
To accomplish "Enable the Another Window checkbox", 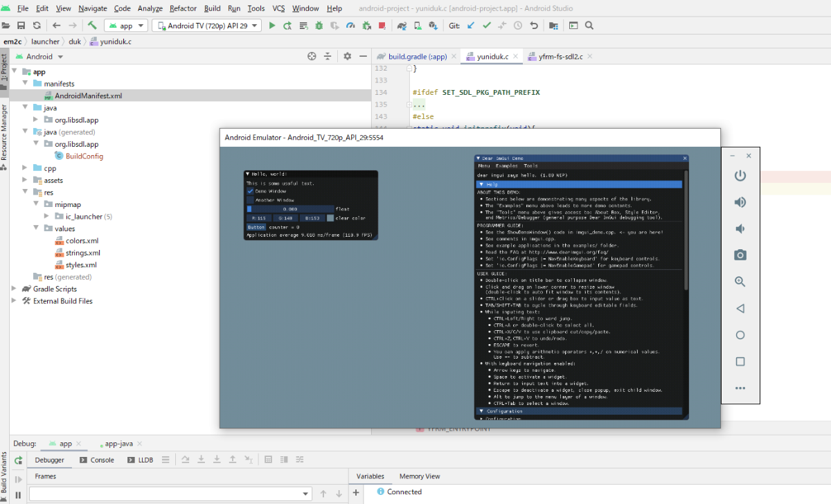I will click(250, 200).
